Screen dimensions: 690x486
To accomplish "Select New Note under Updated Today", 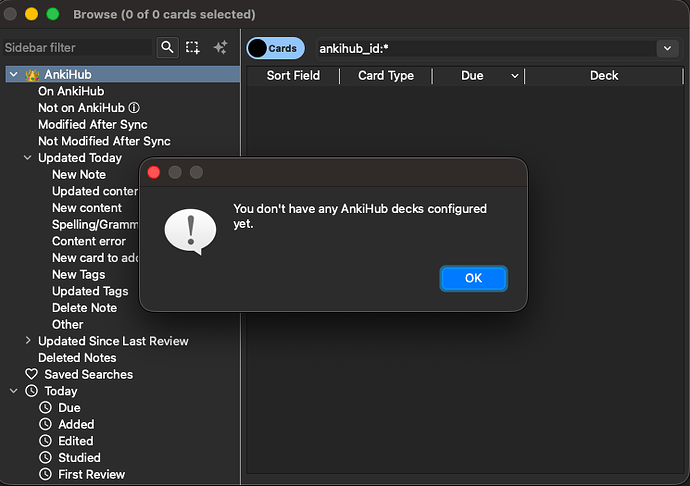I will pos(79,175).
